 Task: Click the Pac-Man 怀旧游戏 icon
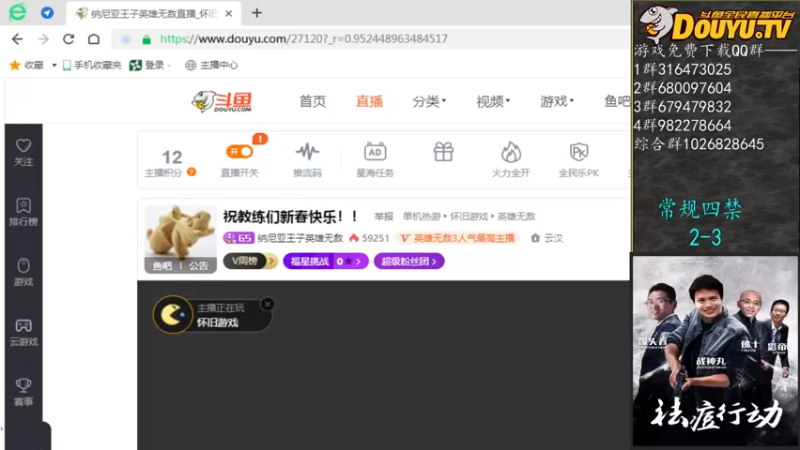(172, 315)
